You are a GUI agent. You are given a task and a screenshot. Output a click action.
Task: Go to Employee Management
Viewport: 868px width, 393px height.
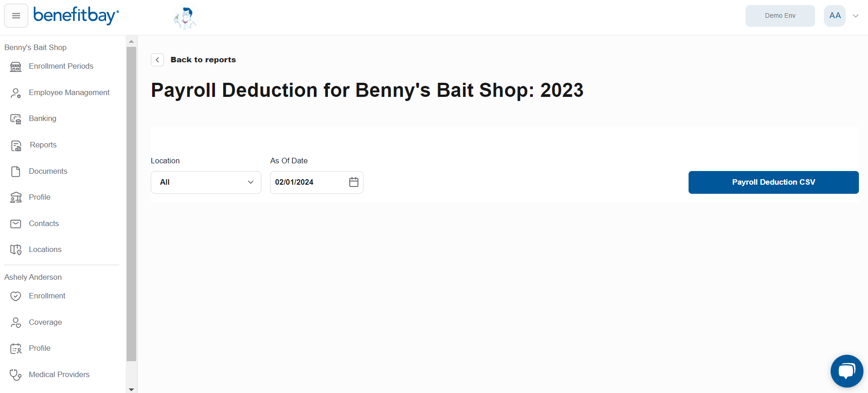[69, 93]
